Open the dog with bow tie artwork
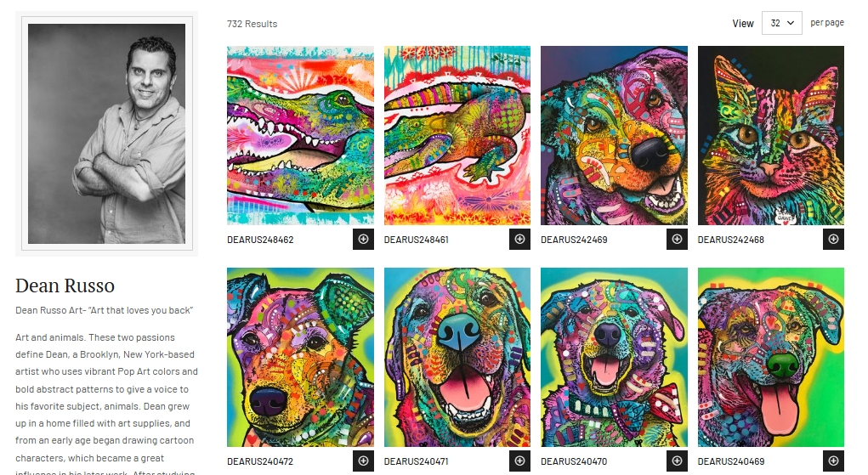Image resolution: width=868 pixels, height=475 pixels. (614, 357)
